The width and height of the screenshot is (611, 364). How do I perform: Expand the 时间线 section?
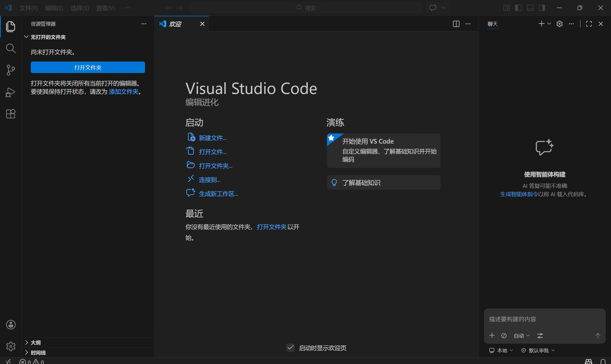pyautogui.click(x=38, y=353)
